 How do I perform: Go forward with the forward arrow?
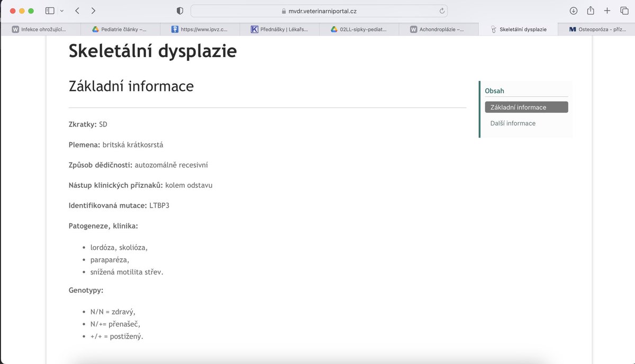tap(93, 11)
